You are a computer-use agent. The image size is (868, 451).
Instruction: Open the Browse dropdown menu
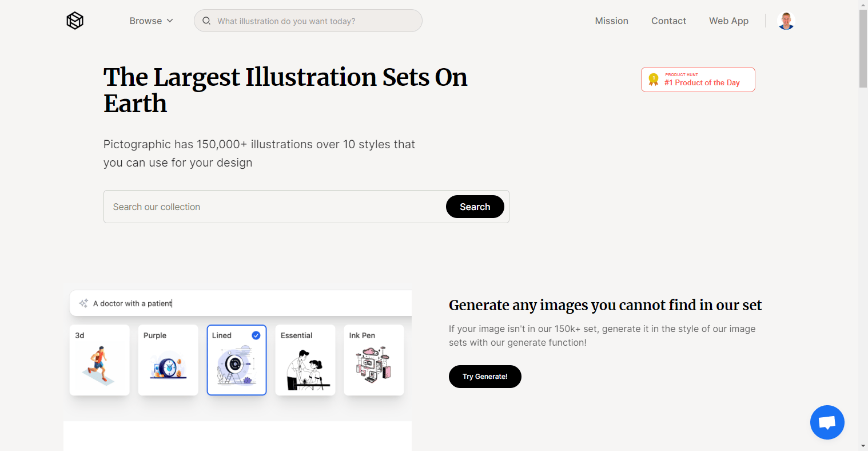pyautogui.click(x=151, y=21)
